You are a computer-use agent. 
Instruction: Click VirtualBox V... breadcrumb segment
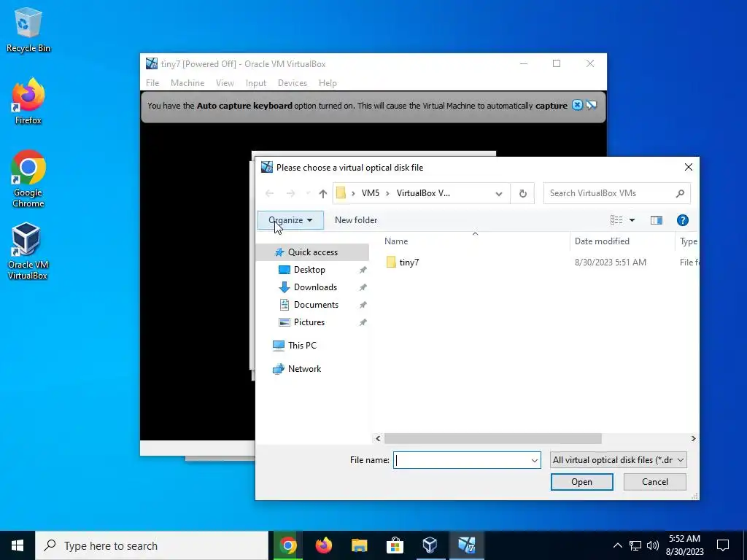coord(423,193)
